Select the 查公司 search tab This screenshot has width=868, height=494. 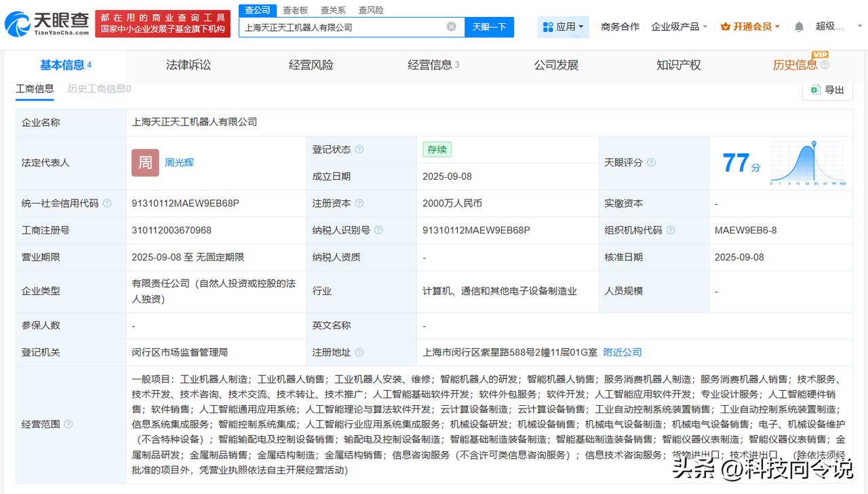pos(258,9)
